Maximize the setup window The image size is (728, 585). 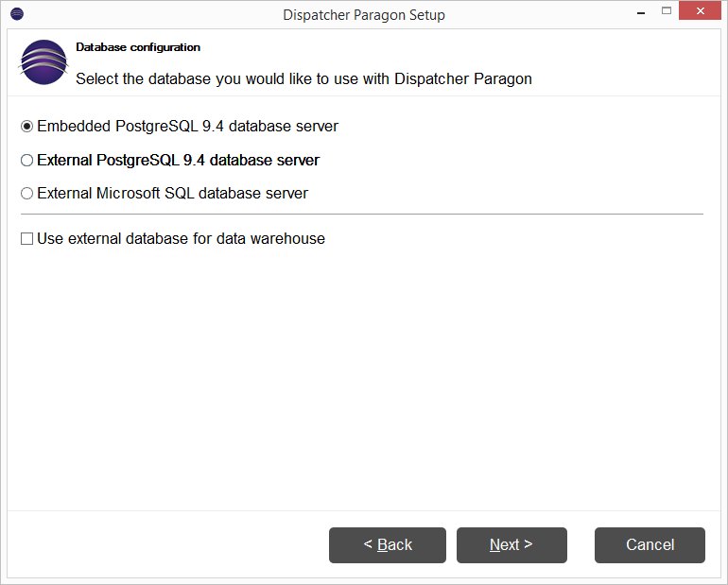pyautogui.click(x=667, y=11)
